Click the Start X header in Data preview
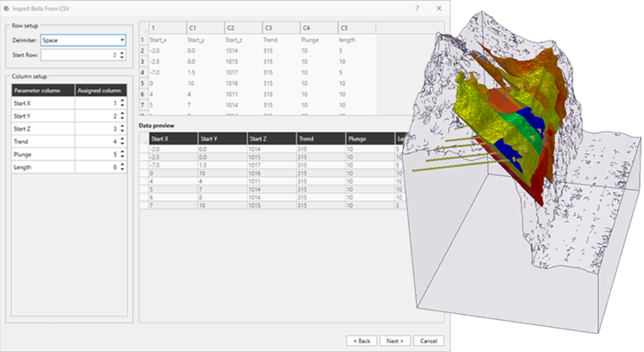Image resolution: width=644 pixels, height=352 pixels. [173, 139]
